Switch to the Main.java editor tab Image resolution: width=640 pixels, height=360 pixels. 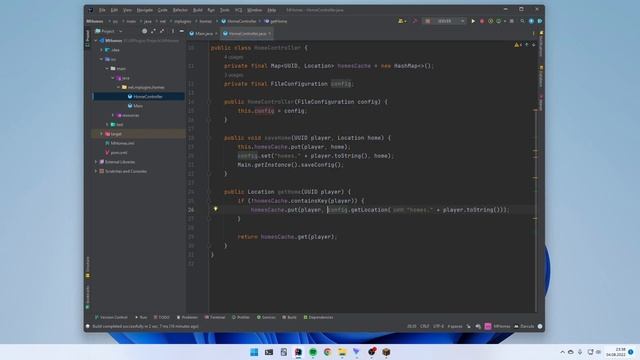pyautogui.click(x=203, y=33)
